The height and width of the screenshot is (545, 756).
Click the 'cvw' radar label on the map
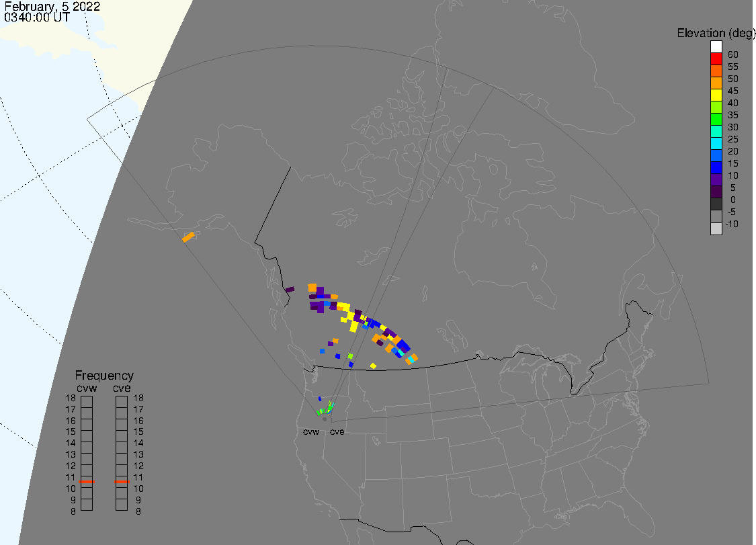coord(311,431)
